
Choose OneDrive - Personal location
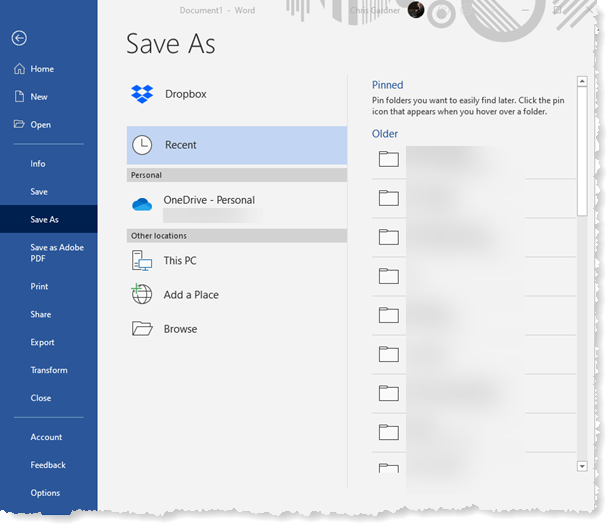(x=237, y=205)
